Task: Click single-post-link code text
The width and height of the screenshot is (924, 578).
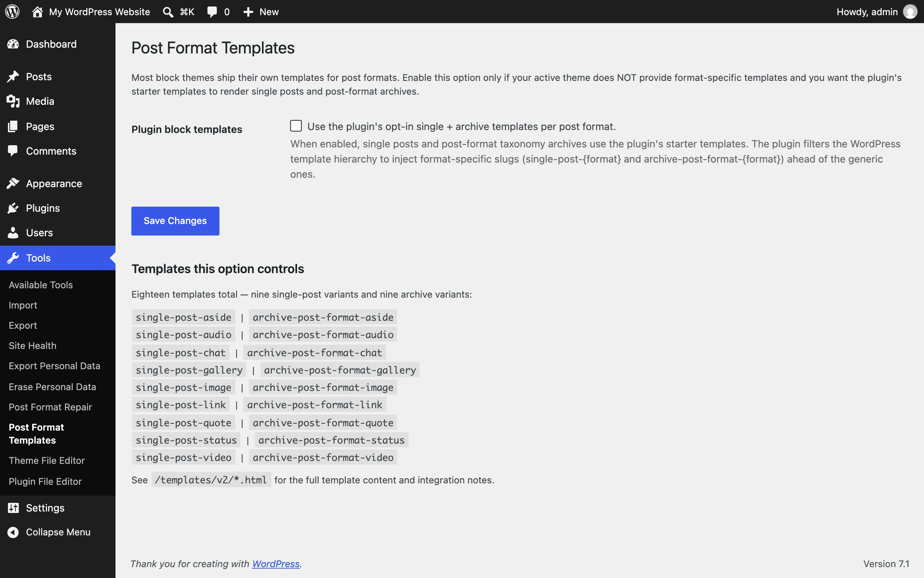Action: [x=180, y=405]
